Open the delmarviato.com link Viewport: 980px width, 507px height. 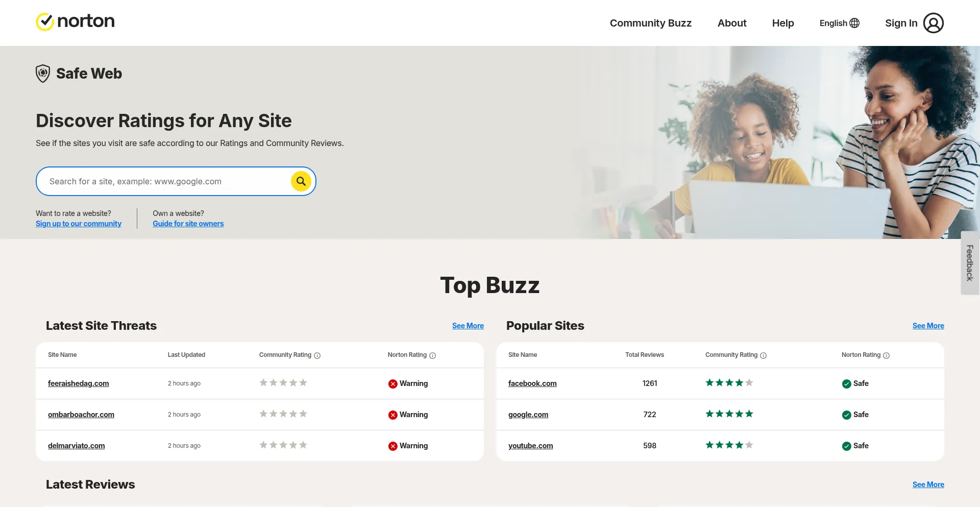[x=77, y=446]
